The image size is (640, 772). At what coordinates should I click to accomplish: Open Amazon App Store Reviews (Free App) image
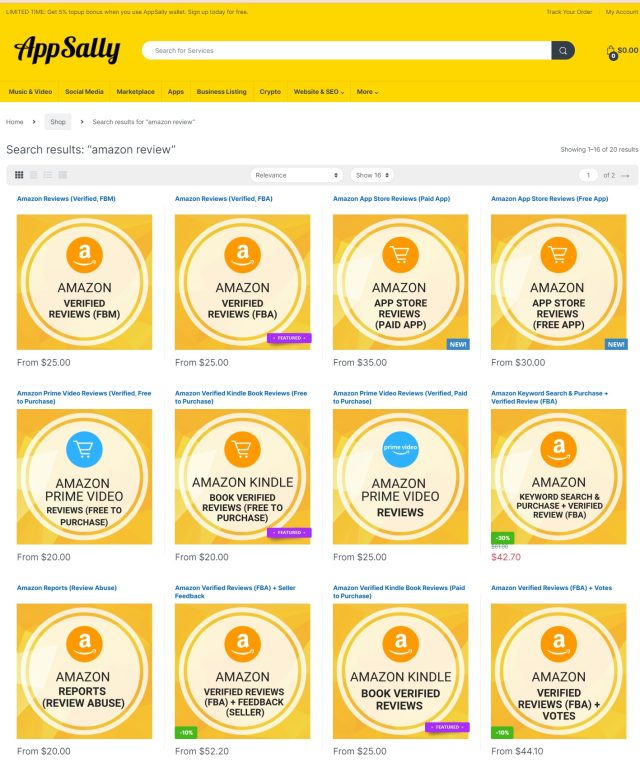click(558, 282)
